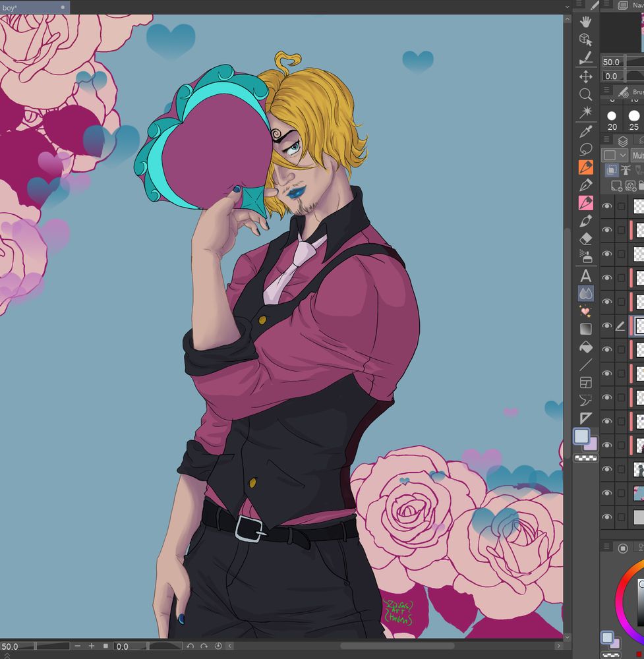This screenshot has height=659, width=644.
Task: Select the Gradient tool
Action: point(585,329)
